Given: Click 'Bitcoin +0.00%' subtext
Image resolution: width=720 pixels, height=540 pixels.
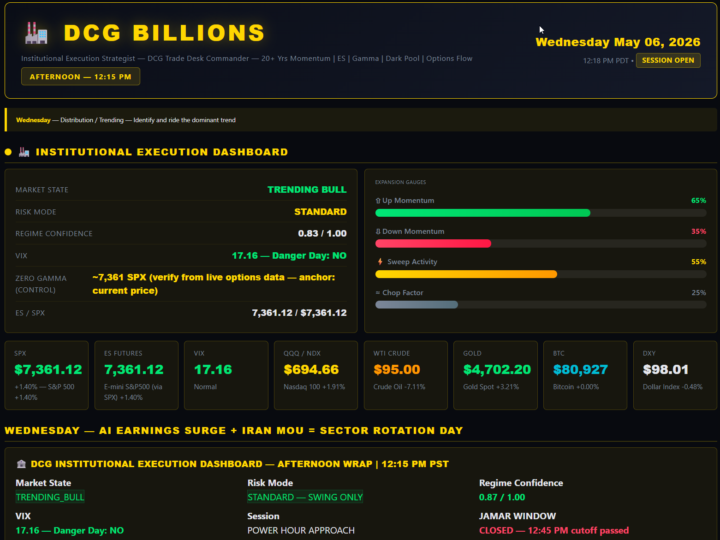Looking at the screenshot, I should click(x=576, y=387).
